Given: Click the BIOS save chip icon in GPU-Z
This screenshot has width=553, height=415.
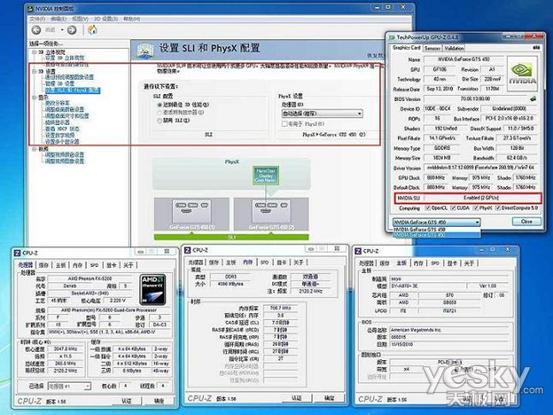Looking at the screenshot, I should tap(533, 99).
